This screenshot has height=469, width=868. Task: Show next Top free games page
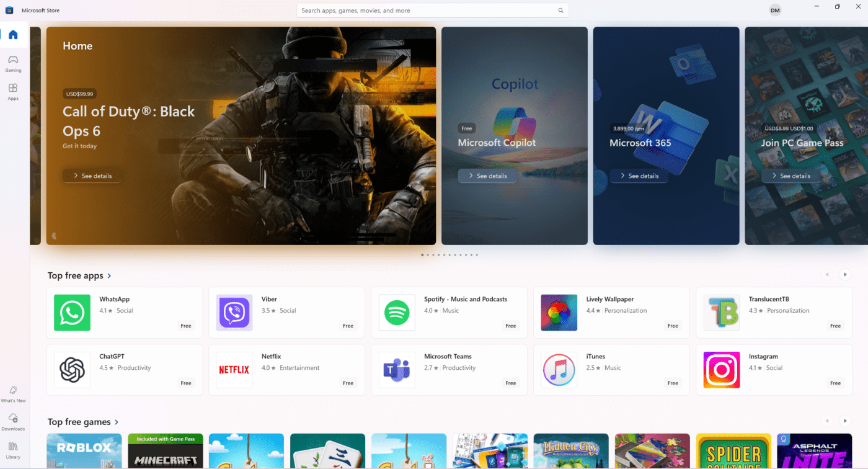(844, 421)
